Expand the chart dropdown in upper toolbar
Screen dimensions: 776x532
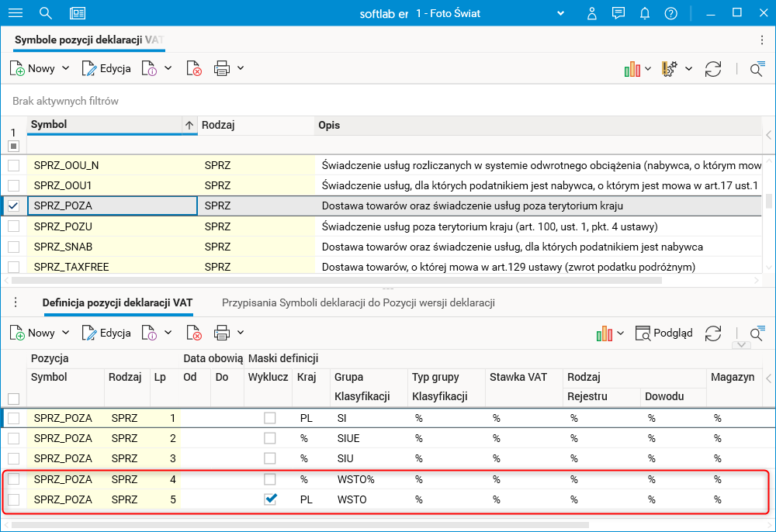[648, 69]
